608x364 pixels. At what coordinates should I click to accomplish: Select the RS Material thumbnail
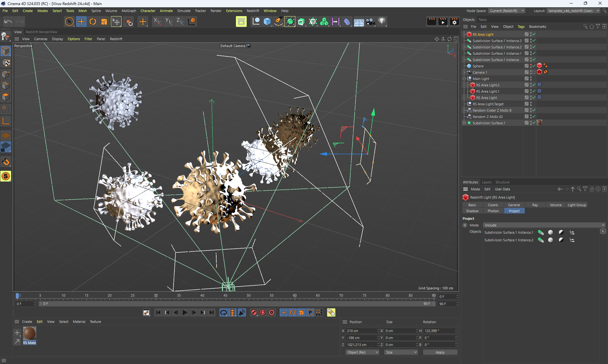pyautogui.click(x=30, y=334)
